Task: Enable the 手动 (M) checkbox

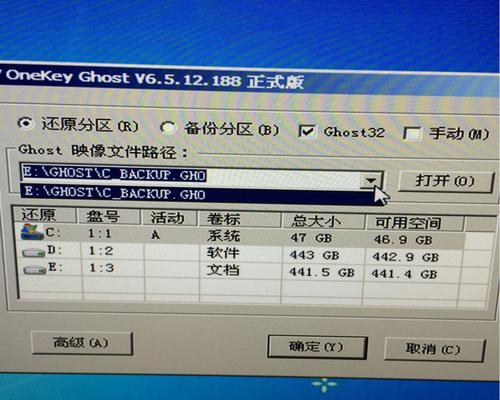Action: coord(412,133)
